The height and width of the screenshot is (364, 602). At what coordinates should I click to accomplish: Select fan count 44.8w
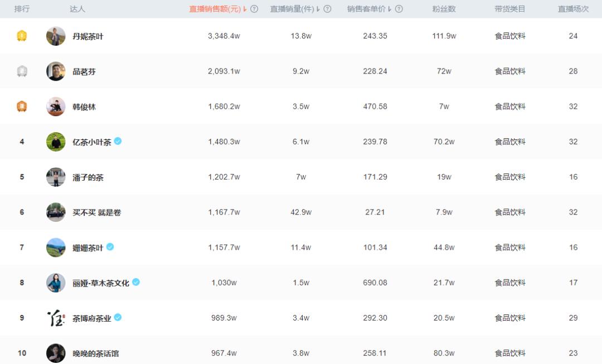[x=444, y=247]
